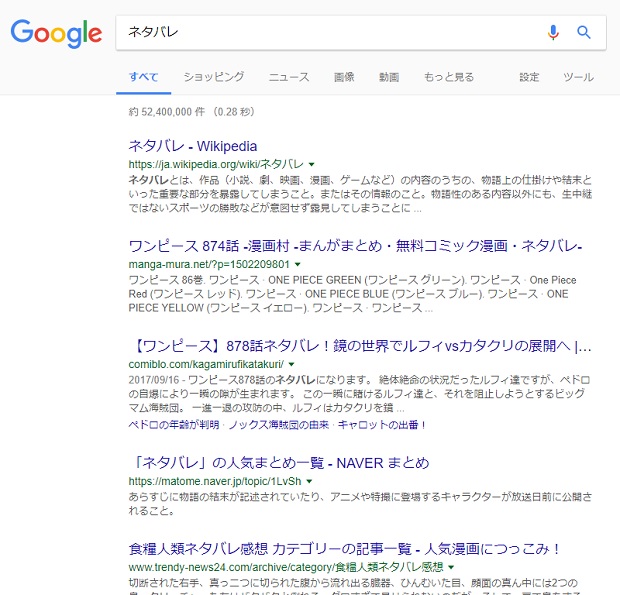Click the blue search magnifier icon
620x595 pixels.
[x=584, y=32]
